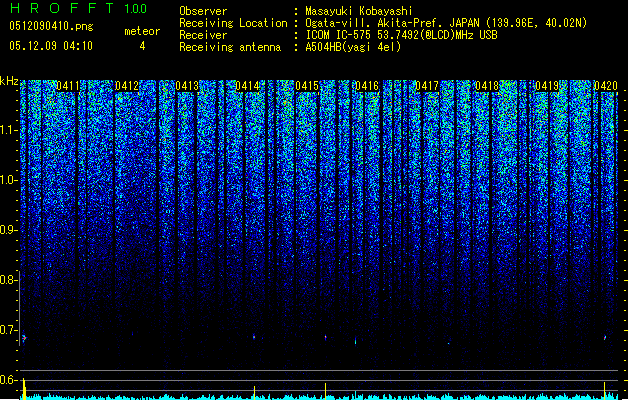The height and width of the screenshot is (400, 629).
Task: Select the file name 0512090410.png
Action: [x=51, y=26]
